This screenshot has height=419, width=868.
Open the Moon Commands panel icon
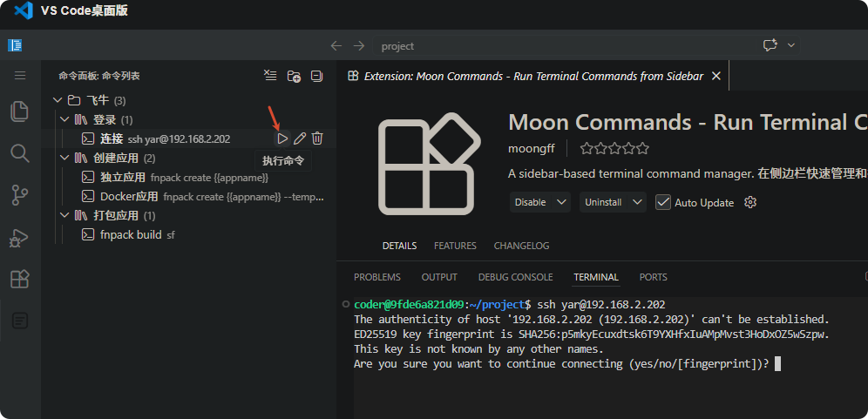20,321
